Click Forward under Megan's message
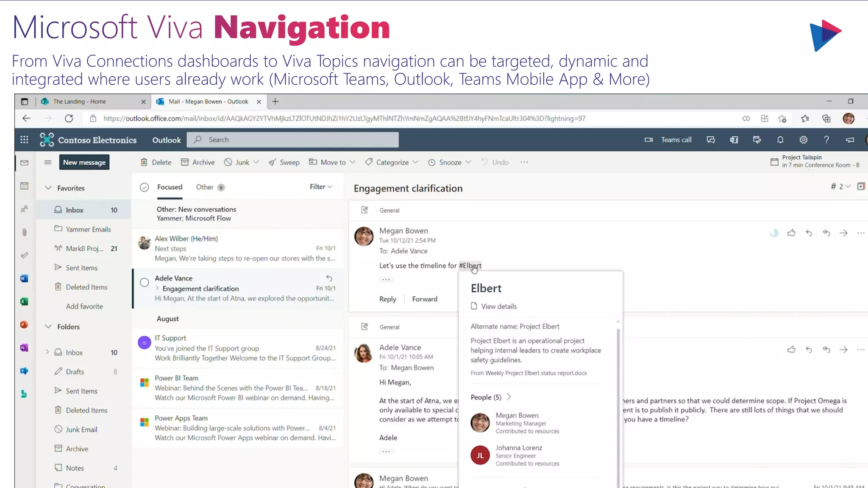 425,299
